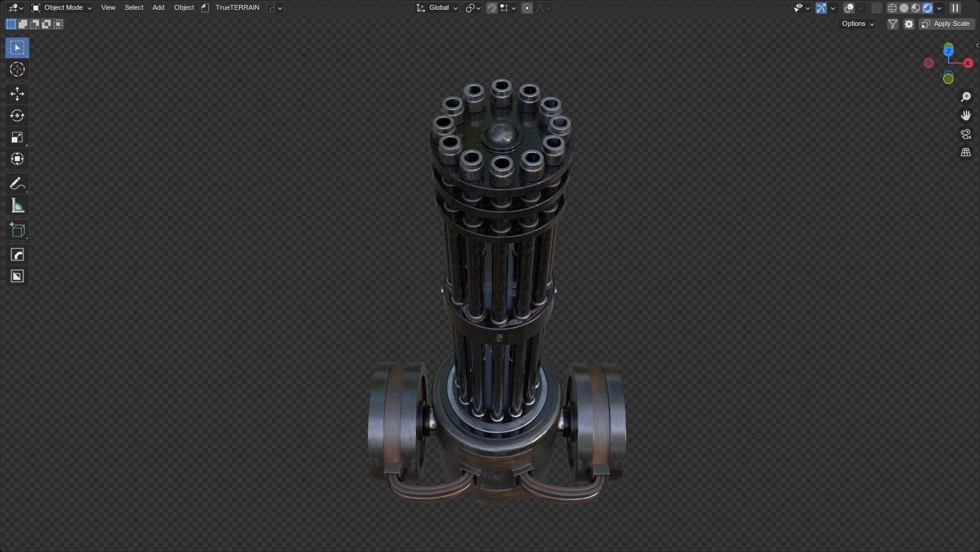
Task: Switch to material preview shading
Action: [916, 8]
